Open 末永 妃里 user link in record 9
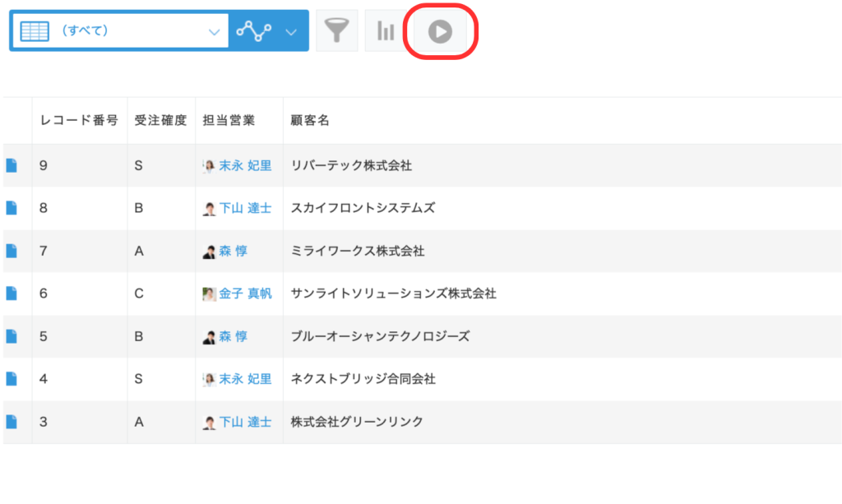Image resolution: width=842 pixels, height=504 pixels. pyautogui.click(x=244, y=165)
